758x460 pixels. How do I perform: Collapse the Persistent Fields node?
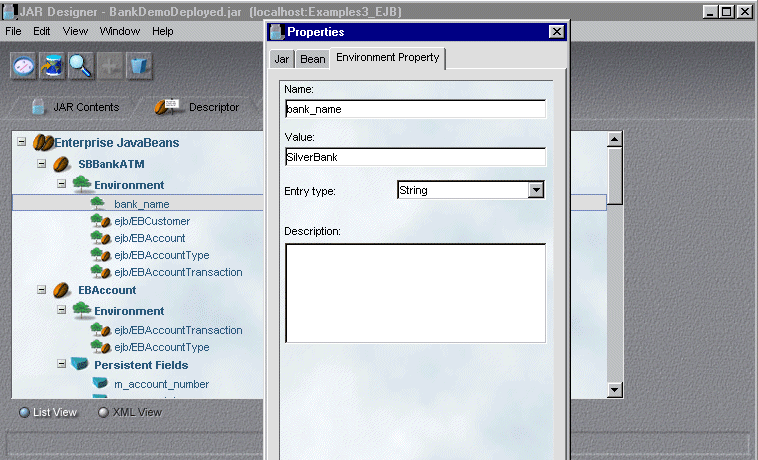click(x=61, y=363)
